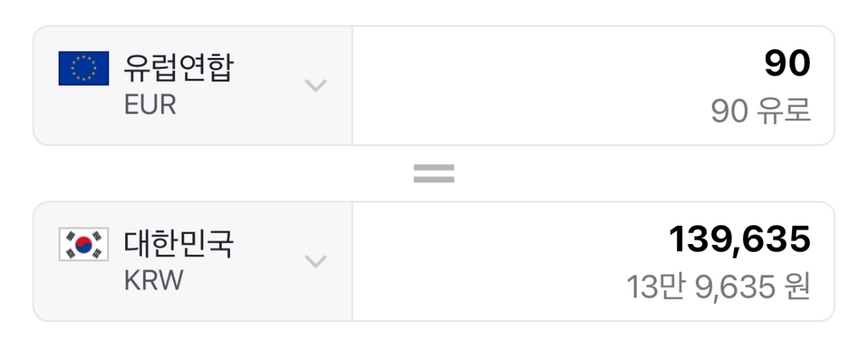Click blank space below the KRW chevron
868x341 pixels.
(x=315, y=300)
